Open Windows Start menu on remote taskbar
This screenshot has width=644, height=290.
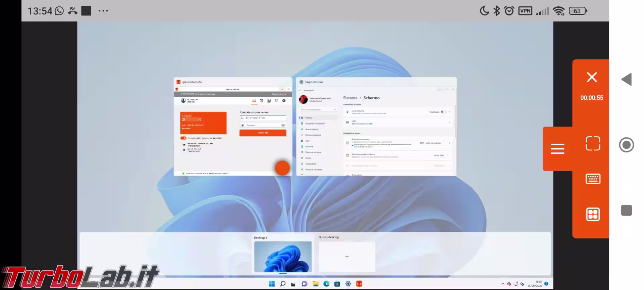(272, 284)
